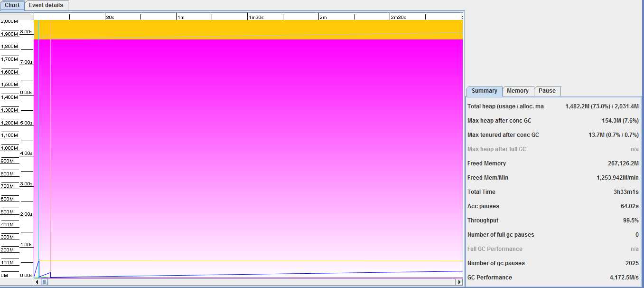644x288 pixels.
Task: Click the value 64.02s
Action: (x=629, y=206)
